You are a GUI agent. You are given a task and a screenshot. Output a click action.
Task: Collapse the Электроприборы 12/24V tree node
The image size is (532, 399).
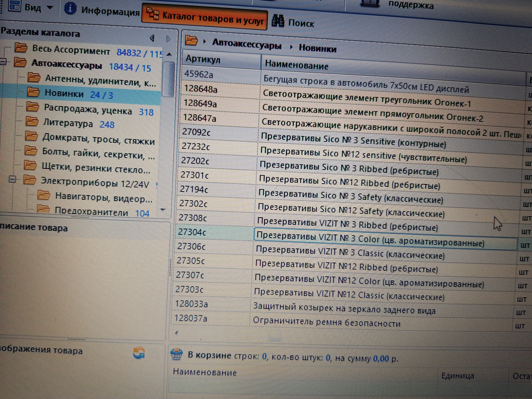[x=13, y=179]
